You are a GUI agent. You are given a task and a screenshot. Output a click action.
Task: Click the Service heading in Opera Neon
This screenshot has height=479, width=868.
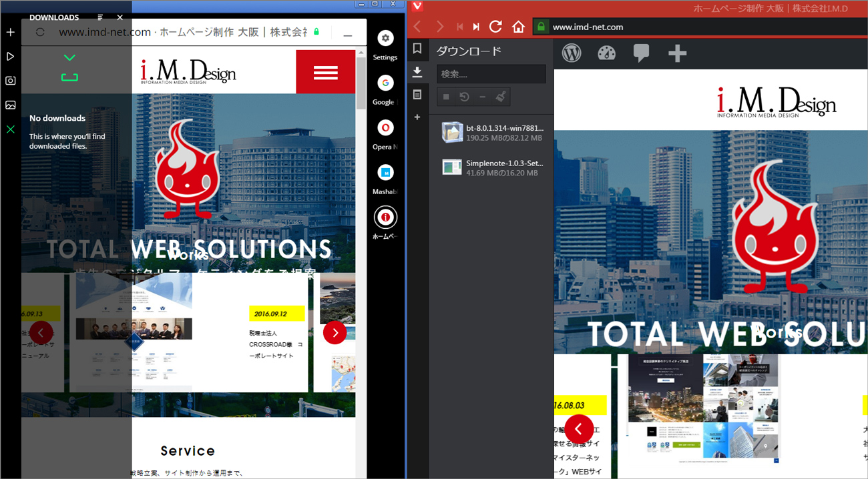[x=188, y=451]
